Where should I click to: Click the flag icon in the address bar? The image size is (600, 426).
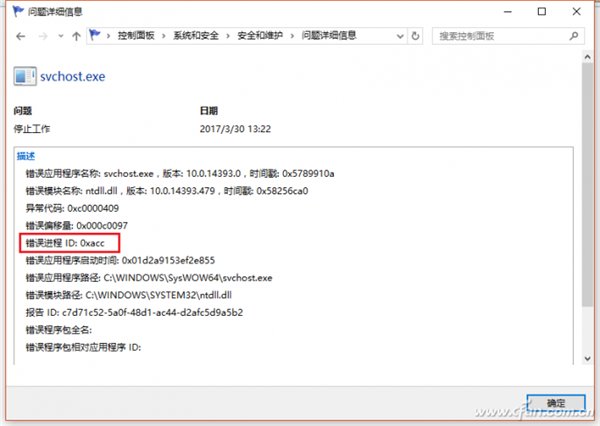click(x=95, y=35)
